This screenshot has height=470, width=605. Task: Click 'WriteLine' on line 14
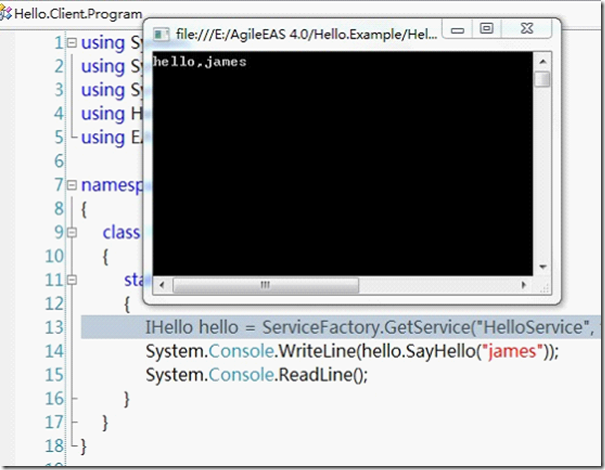pyautogui.click(x=318, y=351)
